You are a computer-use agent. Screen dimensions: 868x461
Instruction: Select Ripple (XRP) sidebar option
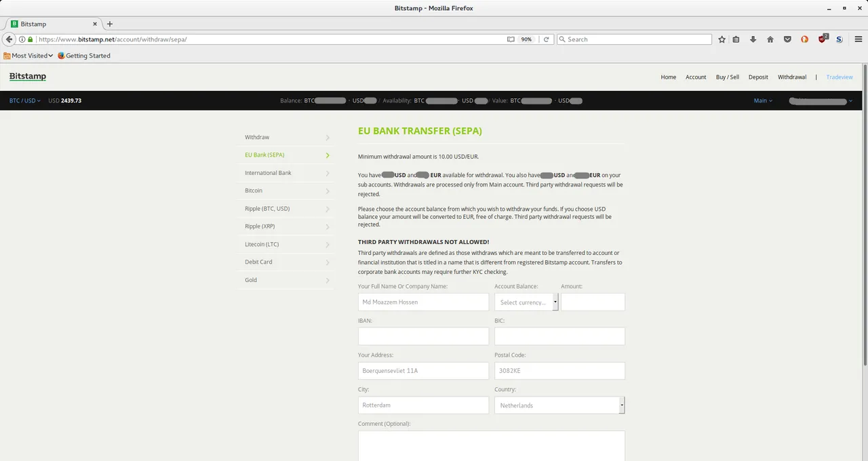(285, 226)
